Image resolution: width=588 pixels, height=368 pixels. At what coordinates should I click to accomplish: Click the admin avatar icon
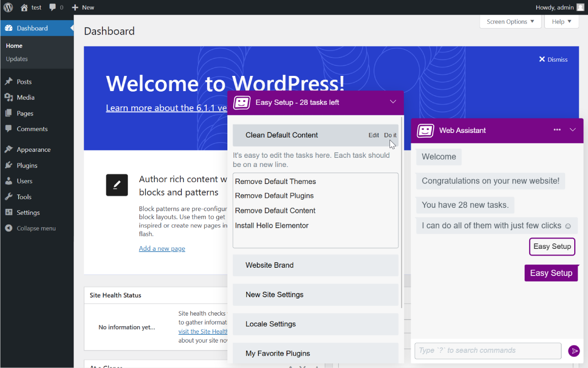pos(580,7)
